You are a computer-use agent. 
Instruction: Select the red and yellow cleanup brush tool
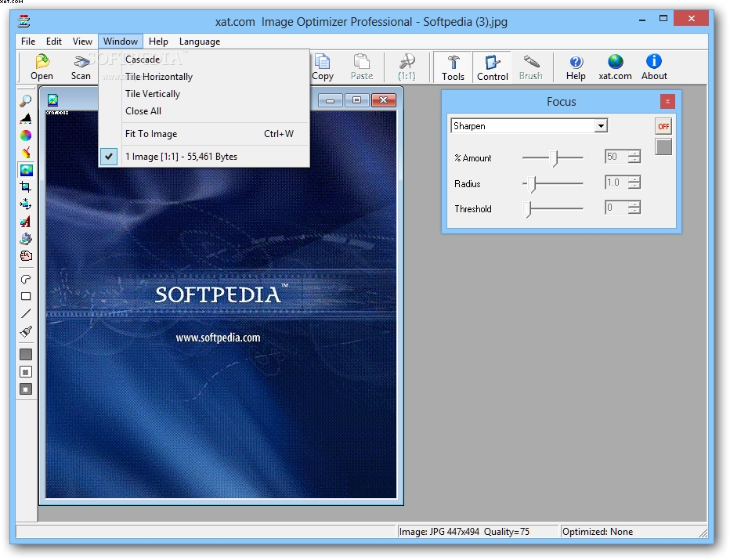pos(26,153)
